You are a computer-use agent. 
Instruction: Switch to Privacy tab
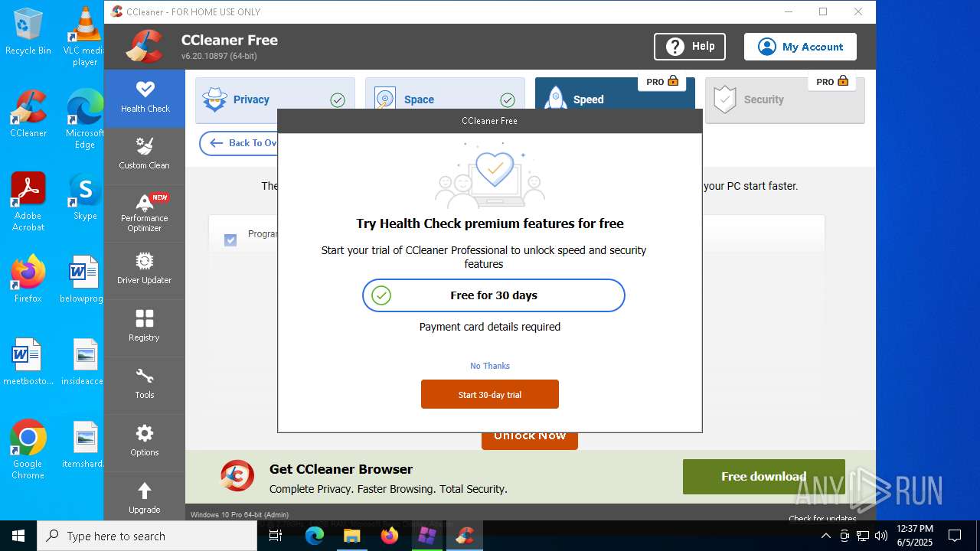tap(275, 99)
